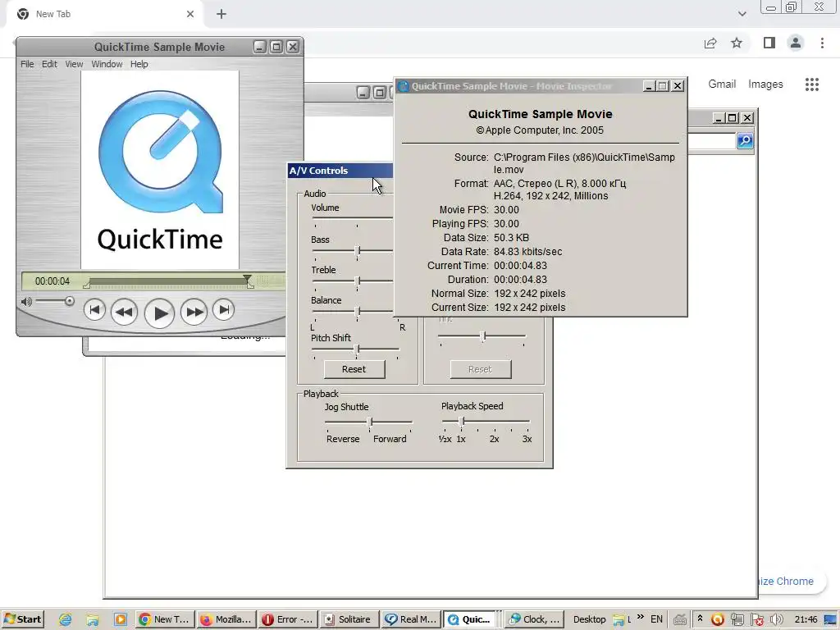The width and height of the screenshot is (840, 630).
Task: Click the Play button in QuickTime player
Action: pyautogui.click(x=160, y=313)
